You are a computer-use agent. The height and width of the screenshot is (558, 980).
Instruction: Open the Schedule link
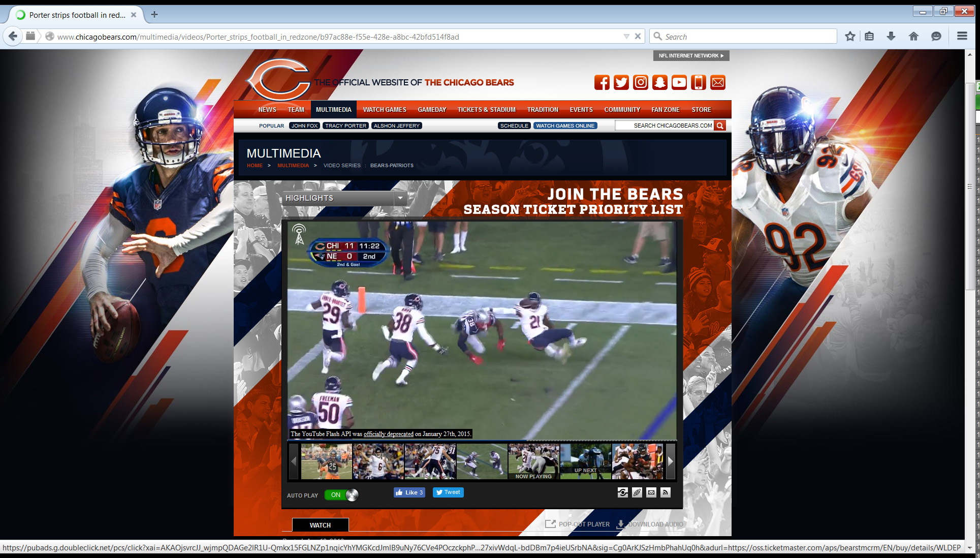click(514, 126)
